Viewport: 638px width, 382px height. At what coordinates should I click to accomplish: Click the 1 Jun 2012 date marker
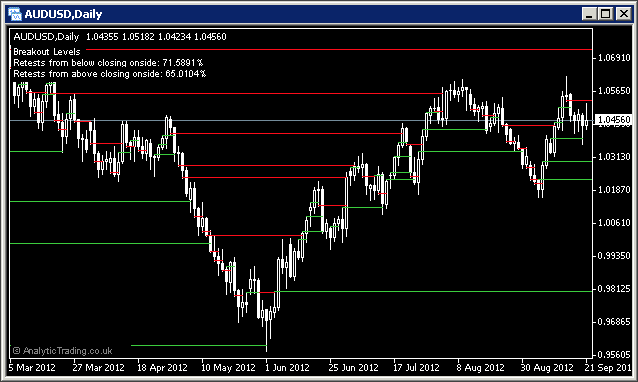pyautogui.click(x=287, y=367)
